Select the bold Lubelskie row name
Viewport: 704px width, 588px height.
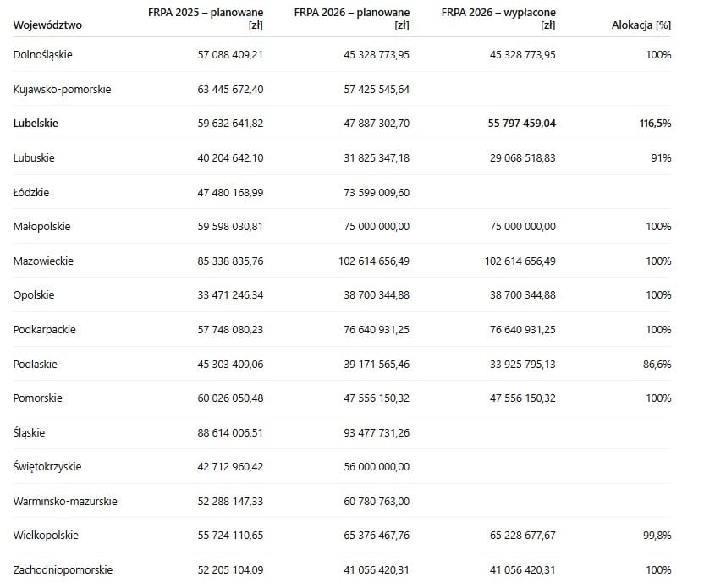[x=36, y=123]
